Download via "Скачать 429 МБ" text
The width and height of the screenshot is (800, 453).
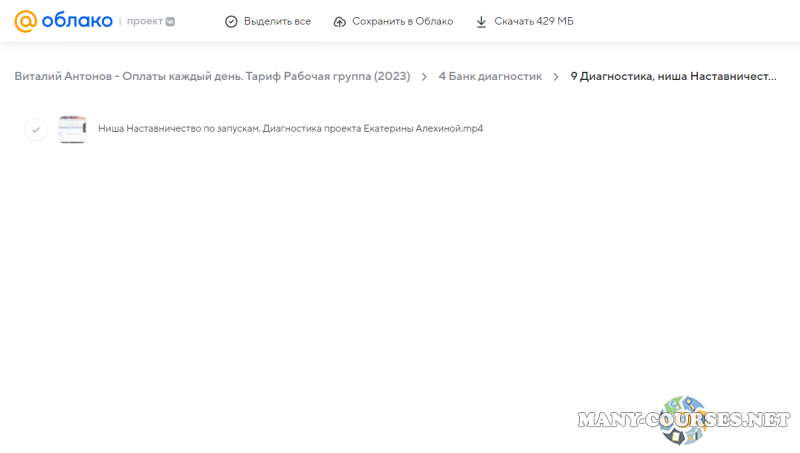click(x=534, y=21)
